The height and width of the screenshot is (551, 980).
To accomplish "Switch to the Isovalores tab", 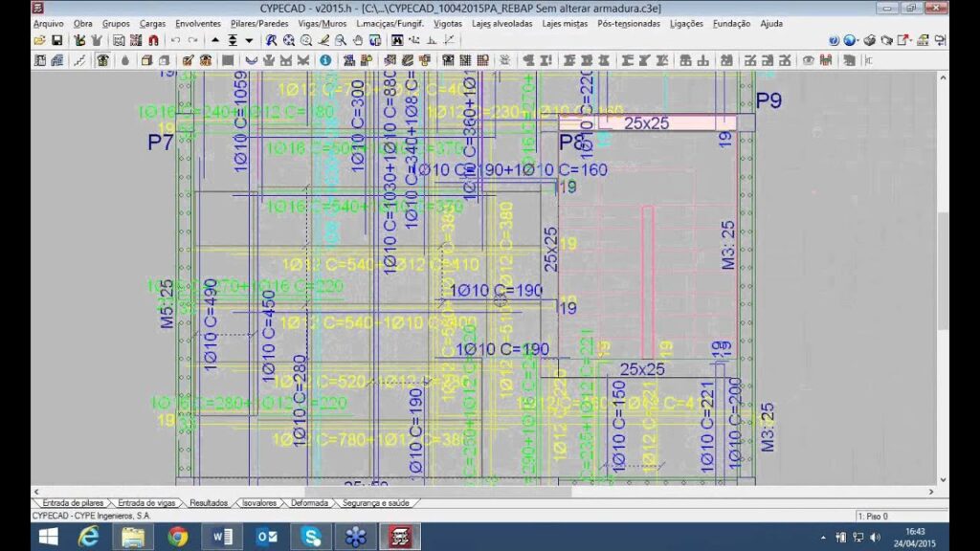I will (x=259, y=503).
